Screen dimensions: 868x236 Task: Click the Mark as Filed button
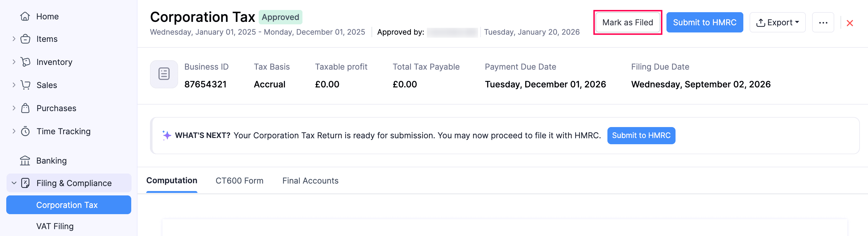tap(627, 22)
